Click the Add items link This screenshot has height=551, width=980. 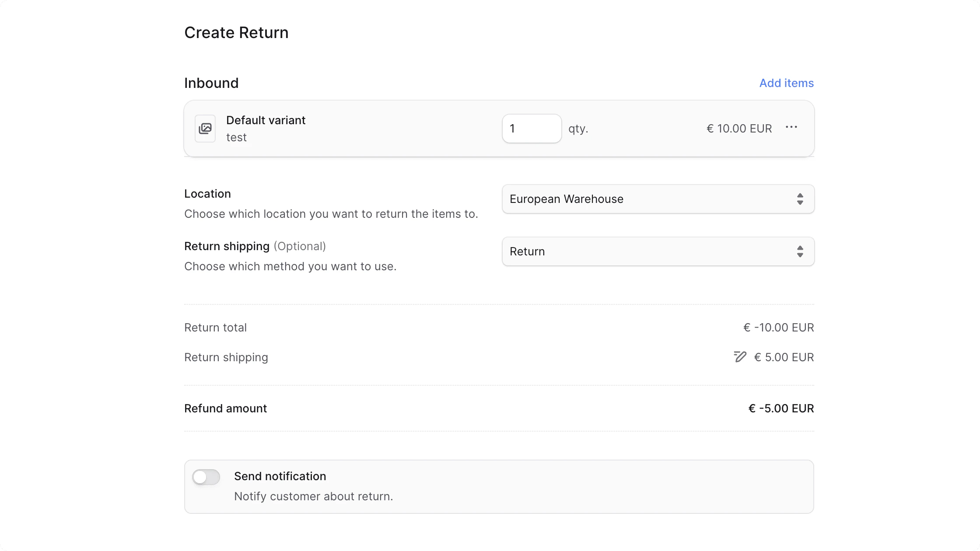click(x=786, y=83)
